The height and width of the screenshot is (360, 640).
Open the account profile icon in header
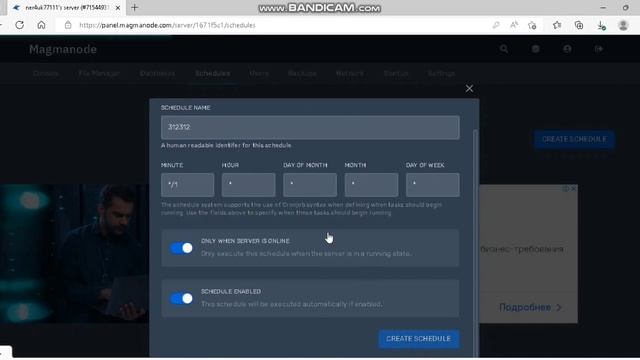tap(567, 49)
